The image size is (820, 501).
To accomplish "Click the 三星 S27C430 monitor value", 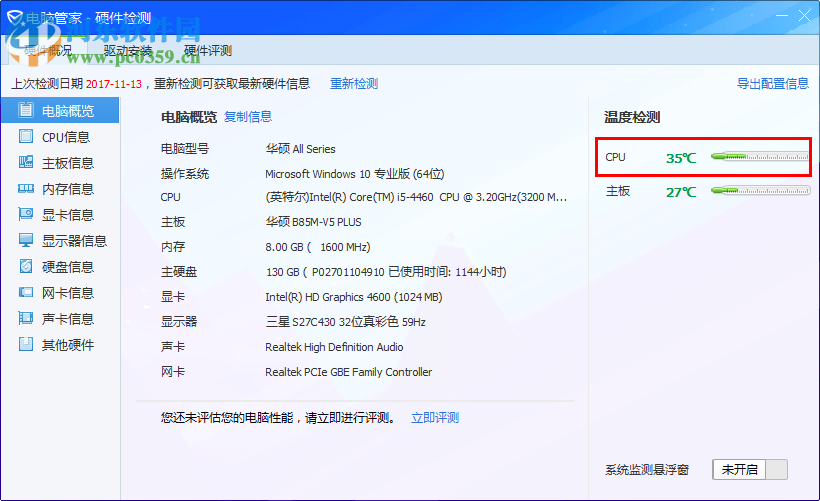I will coord(346,322).
